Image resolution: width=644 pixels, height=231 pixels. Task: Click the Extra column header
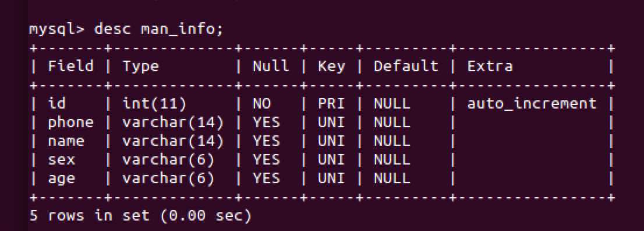click(490, 66)
